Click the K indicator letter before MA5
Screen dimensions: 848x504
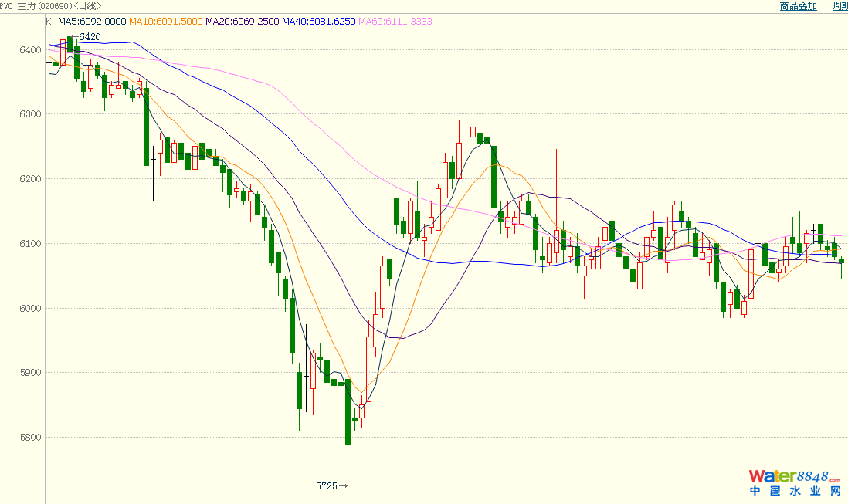[49, 22]
